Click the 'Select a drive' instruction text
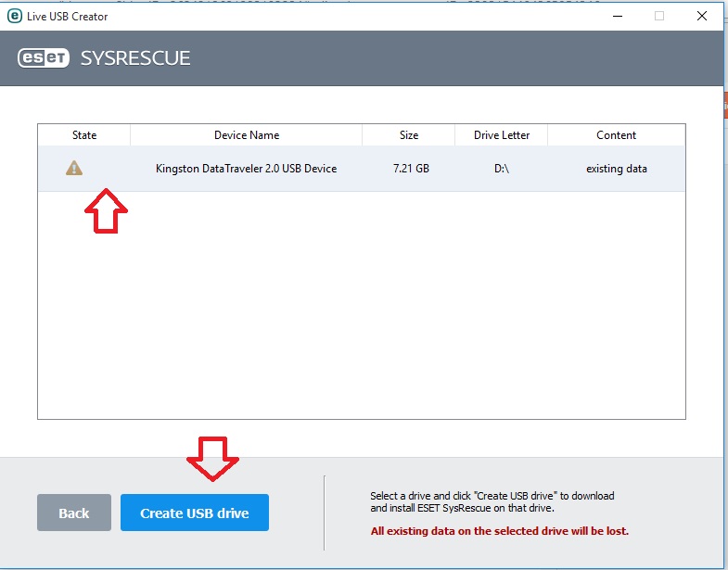The height and width of the screenshot is (570, 728). click(x=492, y=501)
